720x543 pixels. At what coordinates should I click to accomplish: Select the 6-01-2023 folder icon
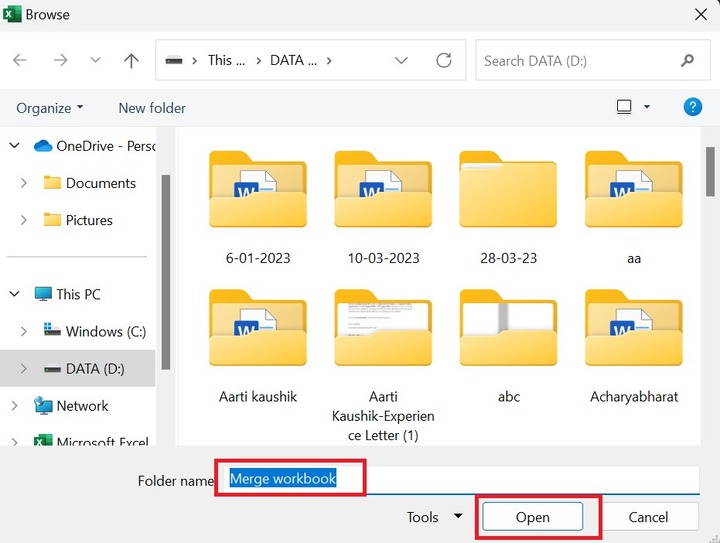coord(258,189)
